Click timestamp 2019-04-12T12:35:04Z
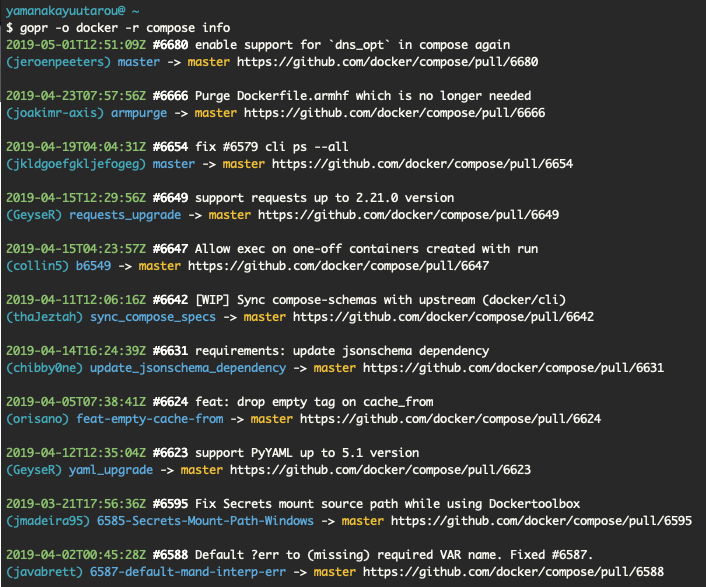This screenshot has height=587, width=706. point(76,453)
